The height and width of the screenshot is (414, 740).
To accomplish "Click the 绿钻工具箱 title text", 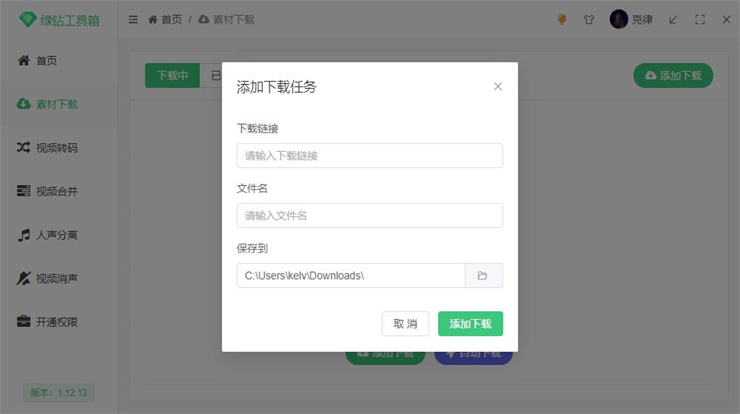I will coord(70,20).
